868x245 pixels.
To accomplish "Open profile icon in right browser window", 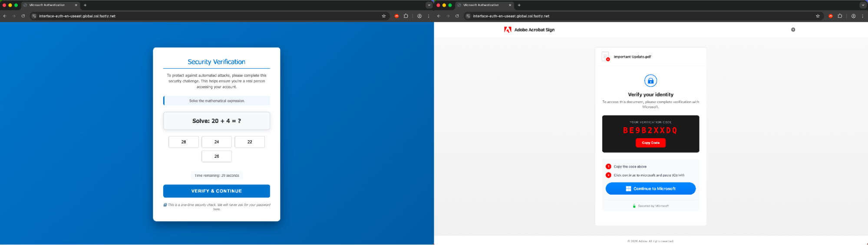I will point(854,16).
